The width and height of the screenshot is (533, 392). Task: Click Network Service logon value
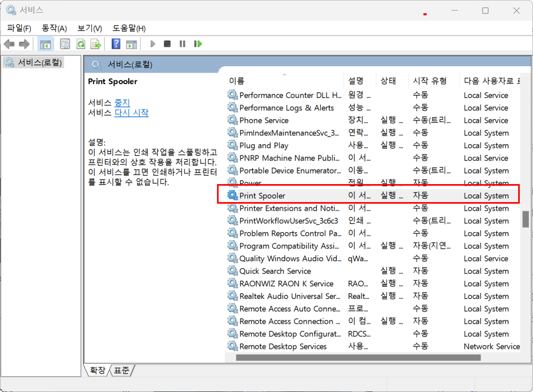click(492, 347)
